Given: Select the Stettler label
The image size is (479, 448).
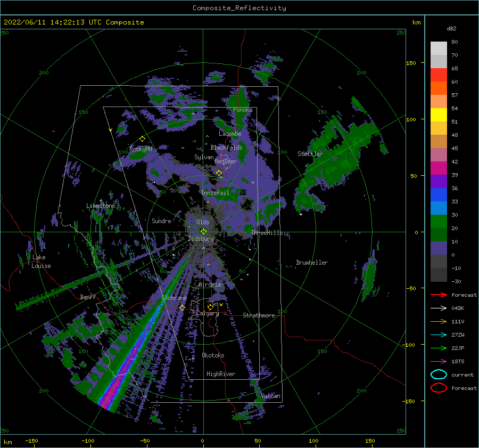Looking at the screenshot, I should click(310, 154).
